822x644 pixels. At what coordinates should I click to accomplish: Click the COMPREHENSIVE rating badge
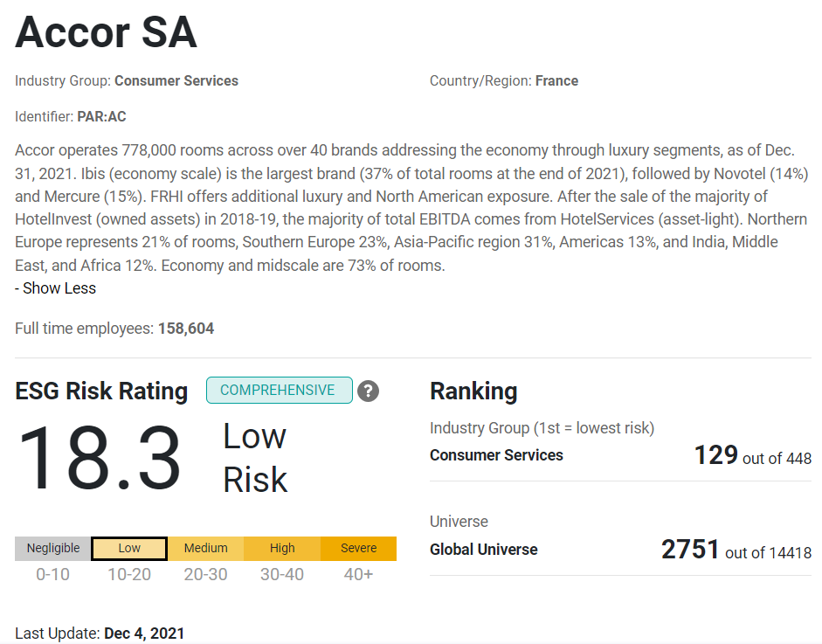[279, 391]
